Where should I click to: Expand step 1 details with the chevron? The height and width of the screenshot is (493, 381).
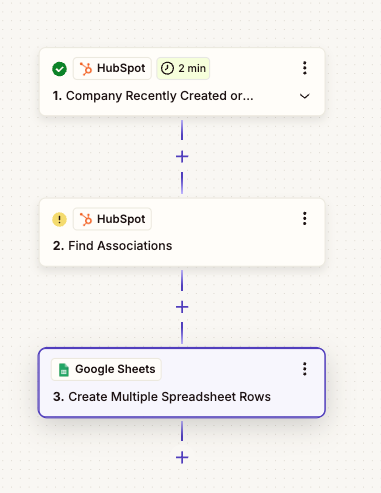tap(304, 96)
